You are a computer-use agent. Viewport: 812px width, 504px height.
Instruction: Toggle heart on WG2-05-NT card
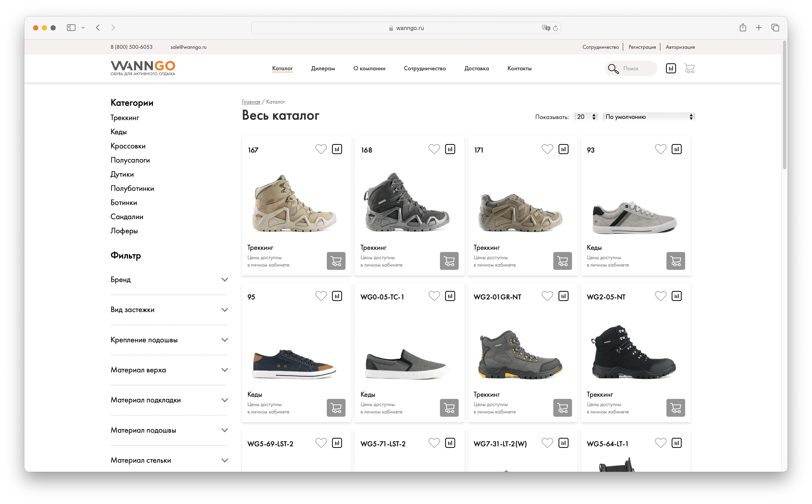(660, 296)
